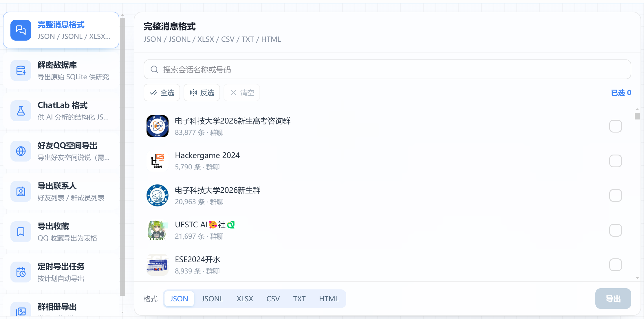Check the ESE2024开水 checkbox
644x319 pixels.
click(616, 265)
